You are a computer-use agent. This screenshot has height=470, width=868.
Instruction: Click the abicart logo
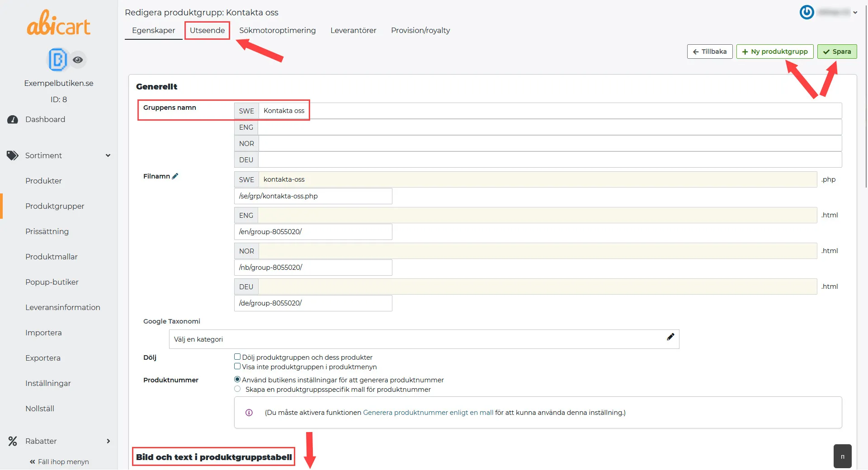tap(59, 23)
